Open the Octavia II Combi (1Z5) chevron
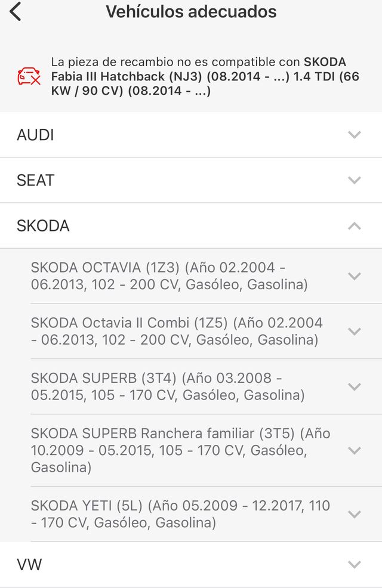This screenshot has height=588, width=382. tap(355, 332)
